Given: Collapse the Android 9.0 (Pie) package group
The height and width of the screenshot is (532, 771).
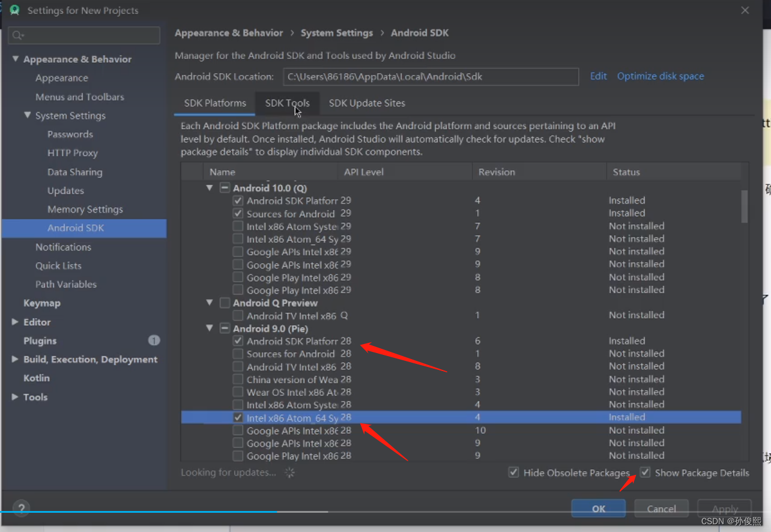Looking at the screenshot, I should 210,328.
